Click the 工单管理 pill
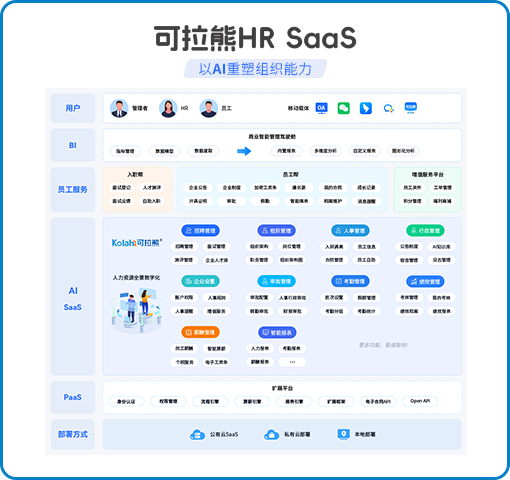Screen dimensions: 510x480 (442, 188)
